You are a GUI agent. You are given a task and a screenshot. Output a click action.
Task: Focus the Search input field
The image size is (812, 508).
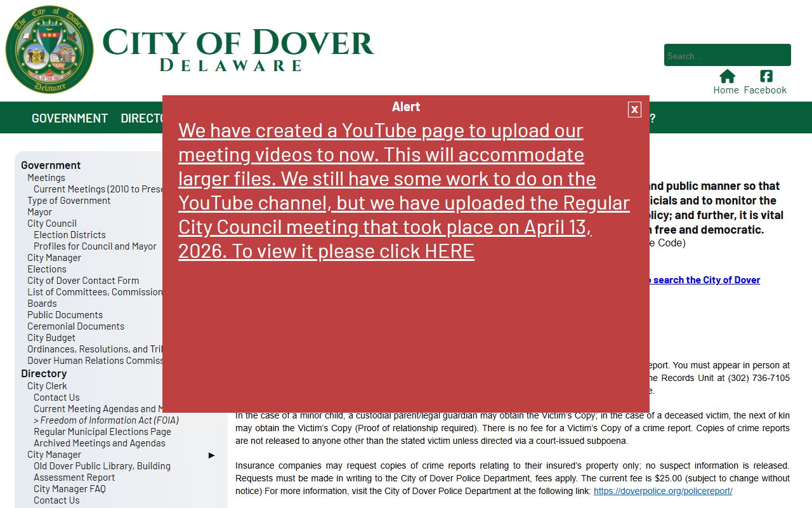tap(728, 55)
